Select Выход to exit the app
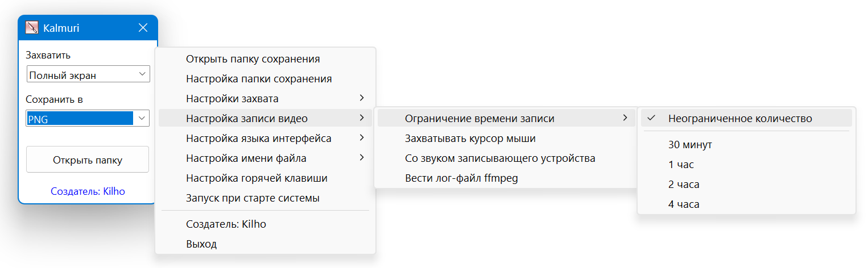The image size is (868, 268). 201,244
